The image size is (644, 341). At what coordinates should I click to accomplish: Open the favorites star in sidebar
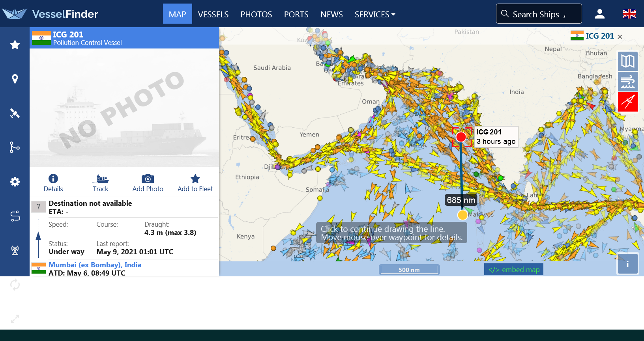[x=15, y=45]
